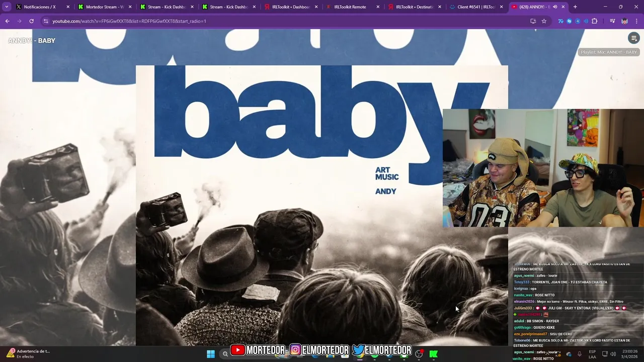Switch to the Notificaciones / X tab
Image resolution: width=644 pixels, height=362 pixels.
pos(43,7)
